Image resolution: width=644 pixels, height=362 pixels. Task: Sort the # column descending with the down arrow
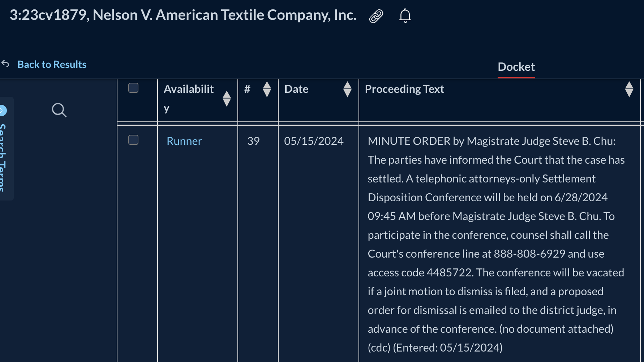[267, 94]
